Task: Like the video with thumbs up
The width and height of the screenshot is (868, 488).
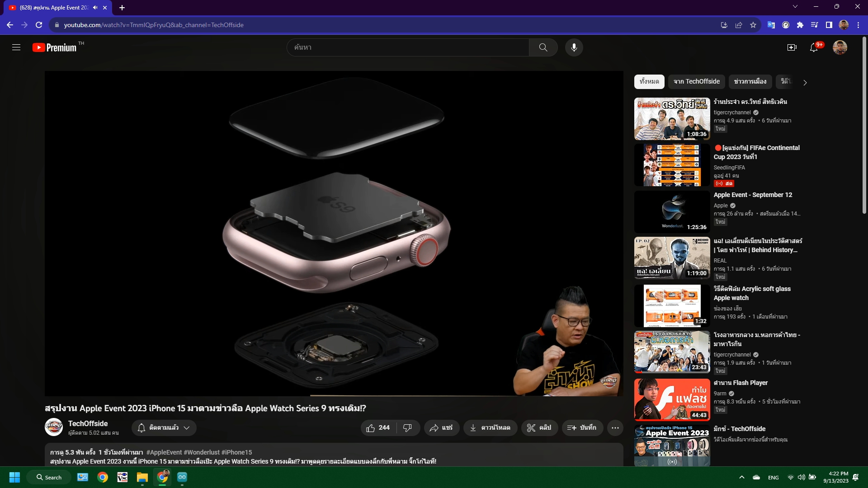Action: click(x=378, y=427)
